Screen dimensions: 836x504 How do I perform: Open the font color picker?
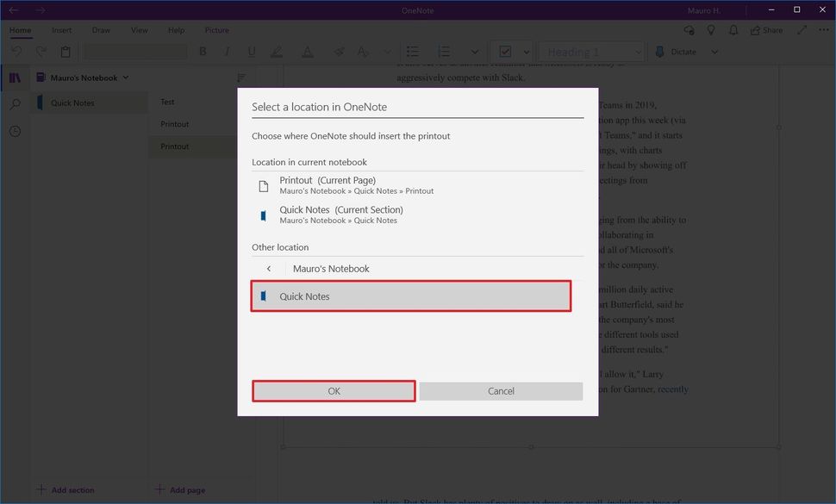[308, 52]
